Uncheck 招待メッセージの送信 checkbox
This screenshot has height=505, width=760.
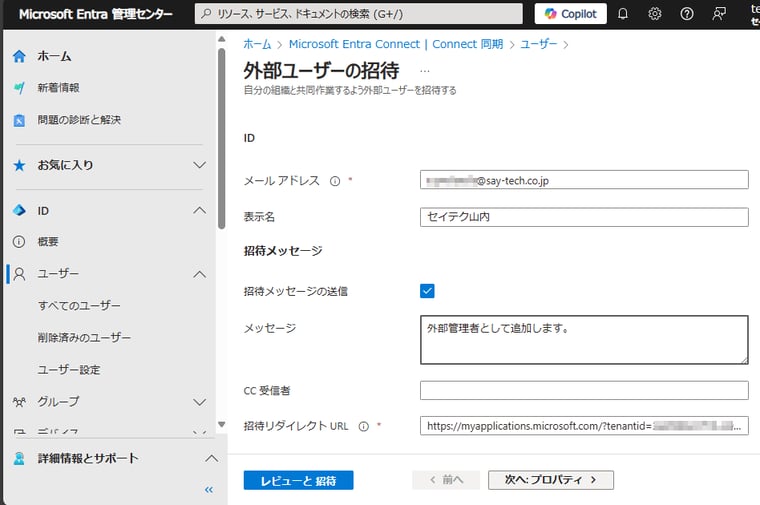(x=427, y=291)
